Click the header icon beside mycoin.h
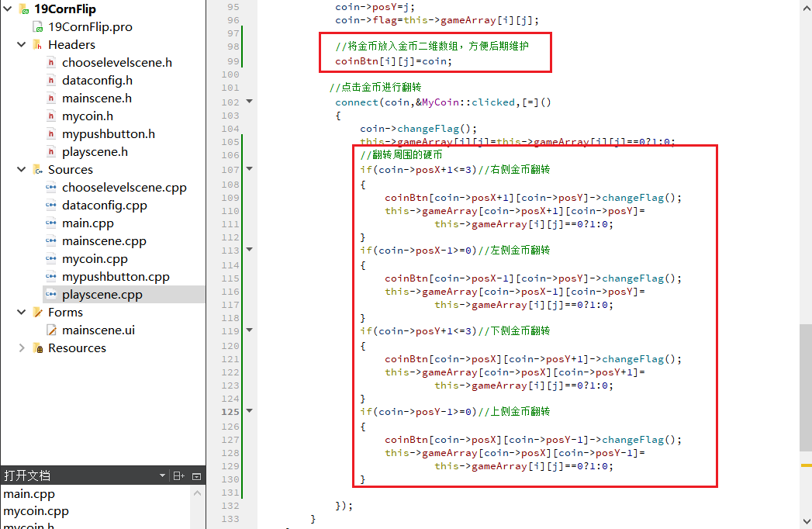812x529 pixels. point(50,116)
